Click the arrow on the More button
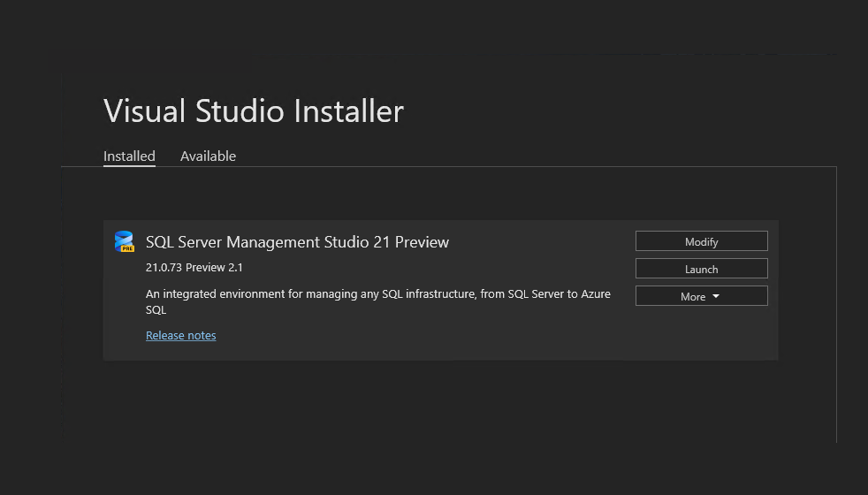The image size is (868, 495). coord(715,296)
